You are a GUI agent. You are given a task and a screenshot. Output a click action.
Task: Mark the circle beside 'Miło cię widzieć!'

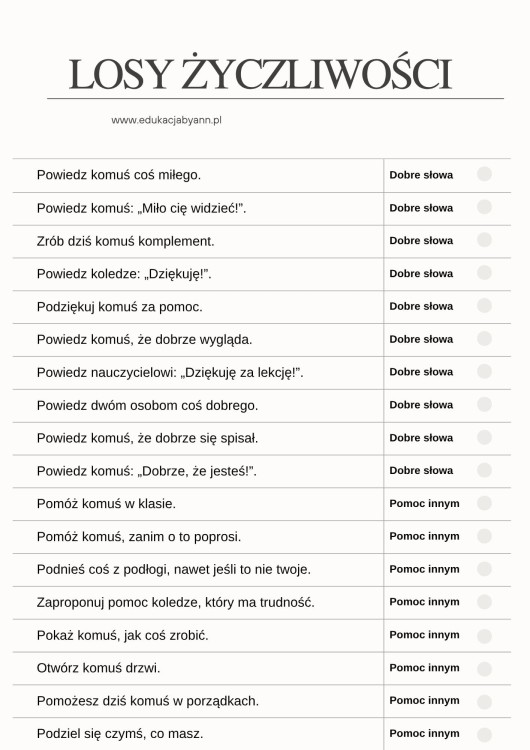point(484,207)
